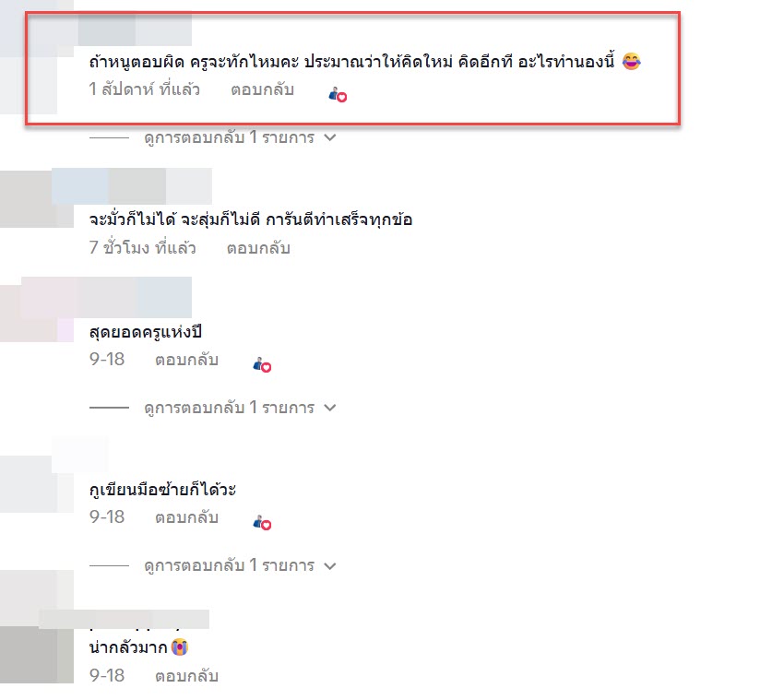Click the blurred username above จะมั่วก็ไม่ได้ comment
The height and width of the screenshot is (700, 760).
click(x=132, y=186)
